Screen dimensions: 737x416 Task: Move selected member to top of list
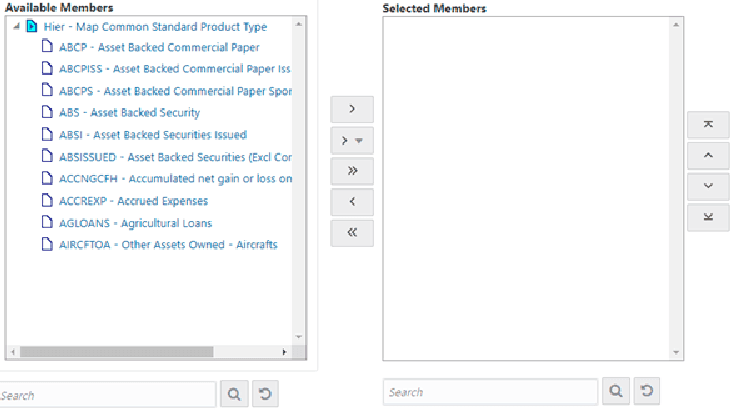click(x=708, y=125)
